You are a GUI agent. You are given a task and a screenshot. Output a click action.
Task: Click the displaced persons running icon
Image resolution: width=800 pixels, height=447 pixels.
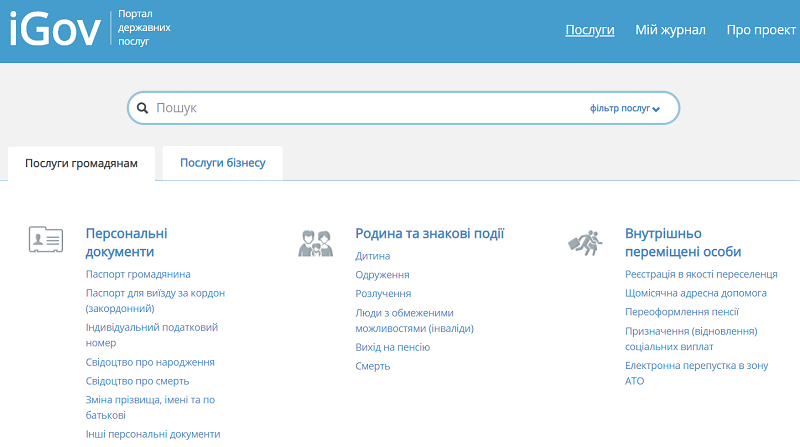[x=585, y=243]
